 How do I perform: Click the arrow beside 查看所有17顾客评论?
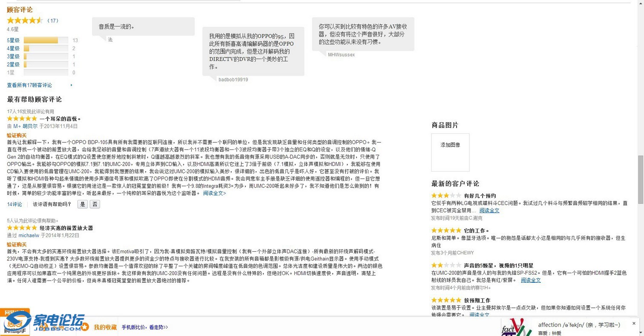click(71, 85)
